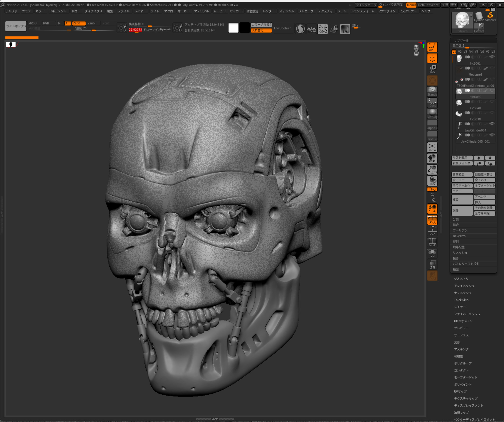Click 名前変更 rename button

pyautogui.click(x=462, y=175)
